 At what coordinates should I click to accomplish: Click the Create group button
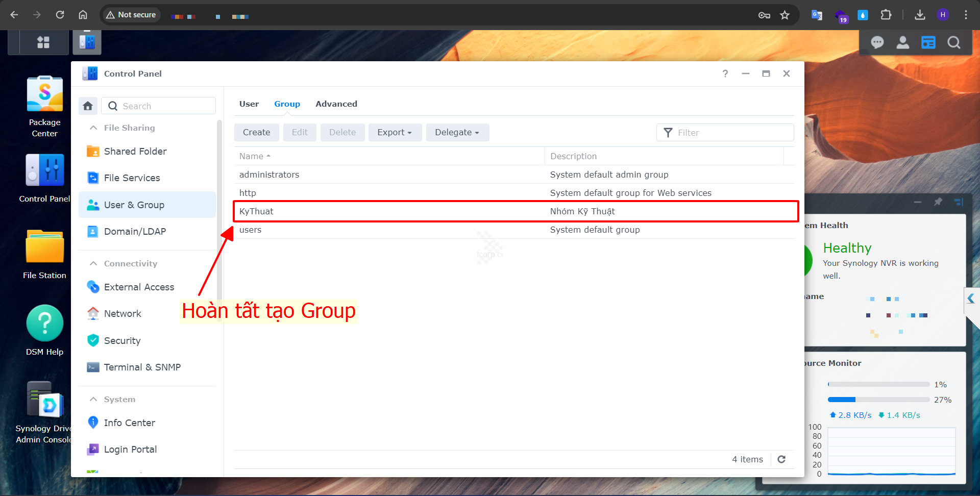256,132
